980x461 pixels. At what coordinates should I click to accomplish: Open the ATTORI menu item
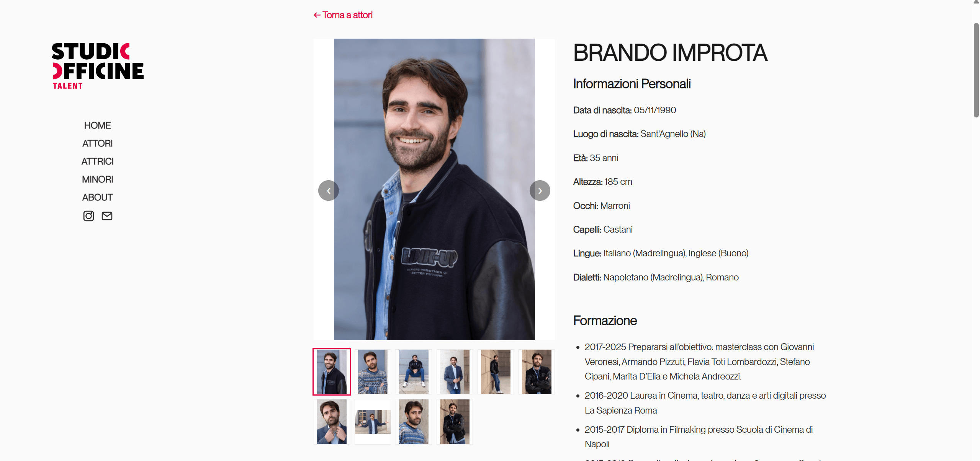click(x=98, y=143)
